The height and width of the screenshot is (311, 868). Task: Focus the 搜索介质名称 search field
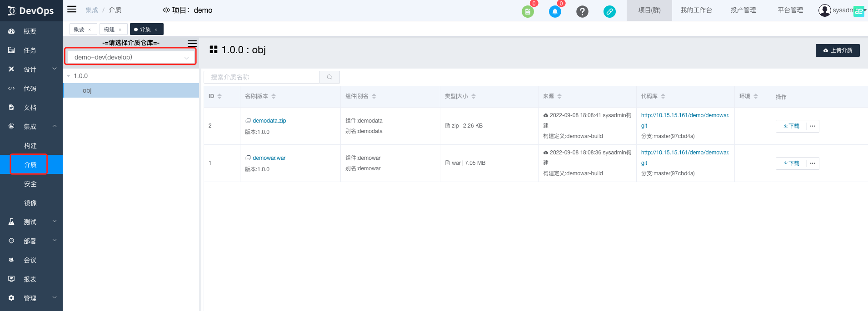click(262, 77)
